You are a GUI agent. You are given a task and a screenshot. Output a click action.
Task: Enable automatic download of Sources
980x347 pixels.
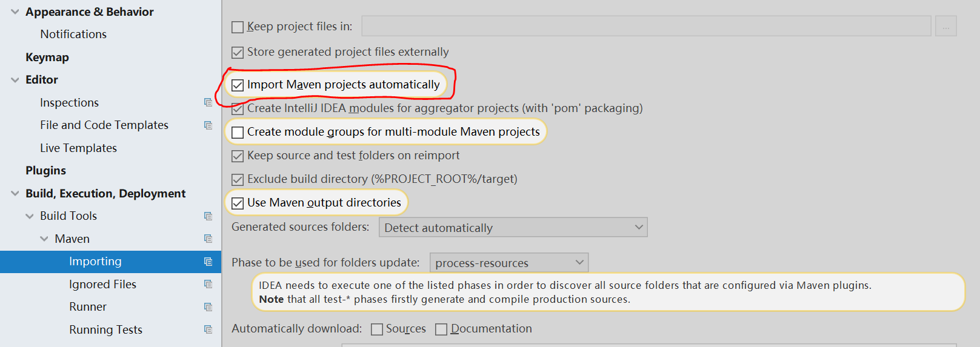tap(377, 329)
